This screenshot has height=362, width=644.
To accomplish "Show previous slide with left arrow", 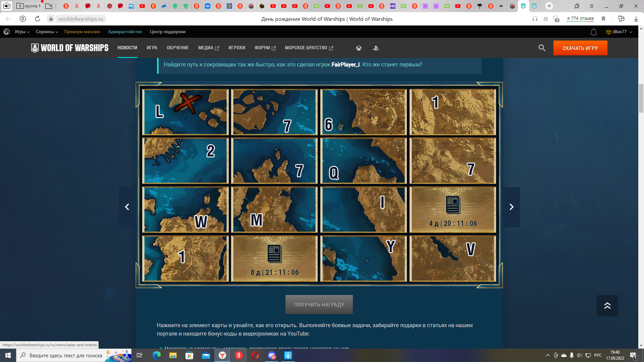I will [127, 207].
